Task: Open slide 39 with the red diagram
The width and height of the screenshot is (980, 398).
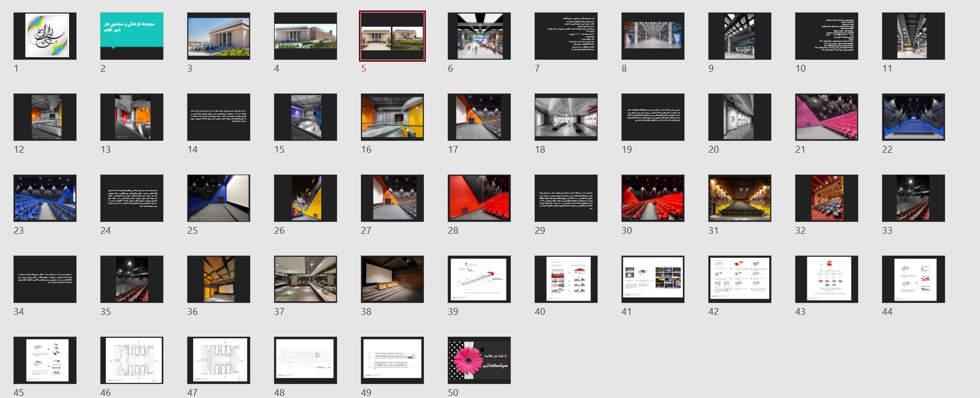Action: tap(479, 279)
